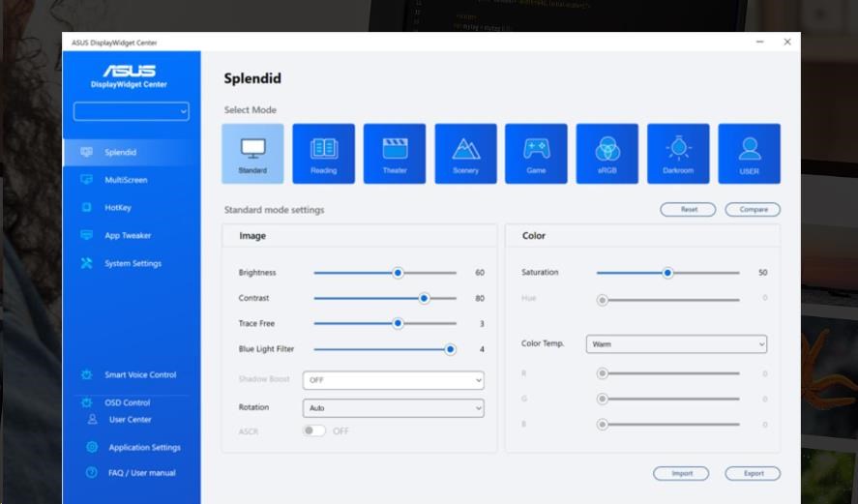The width and height of the screenshot is (858, 504).
Task: Expand the Rotation dropdown
Action: [393, 408]
